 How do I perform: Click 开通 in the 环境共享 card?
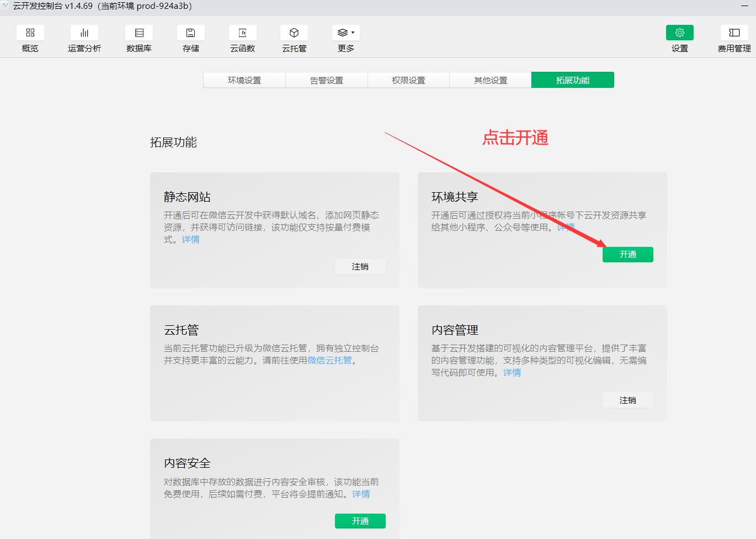coord(628,255)
